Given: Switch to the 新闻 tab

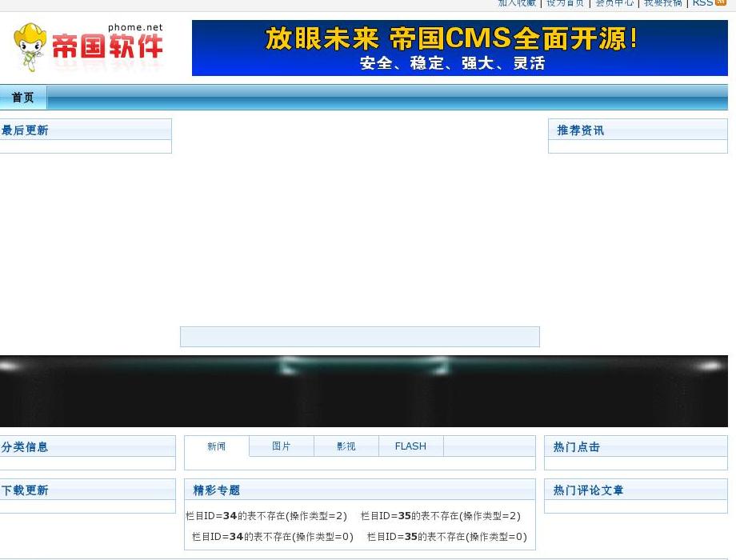Looking at the screenshot, I should (216, 446).
